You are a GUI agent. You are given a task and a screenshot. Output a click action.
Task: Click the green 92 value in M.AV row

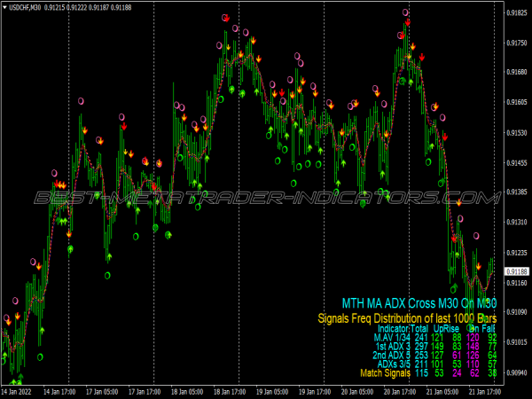pyautogui.click(x=492, y=338)
